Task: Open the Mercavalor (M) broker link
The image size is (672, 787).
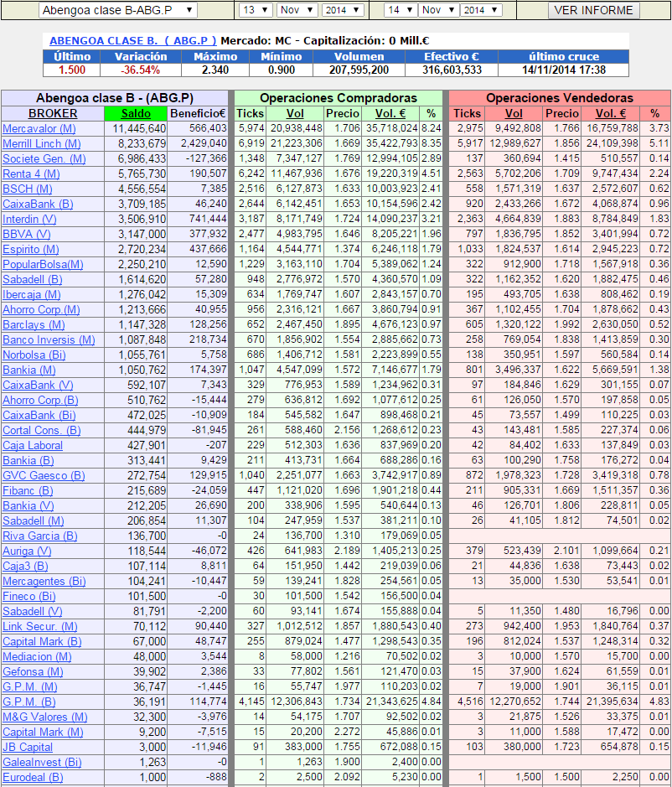Action: tap(39, 128)
